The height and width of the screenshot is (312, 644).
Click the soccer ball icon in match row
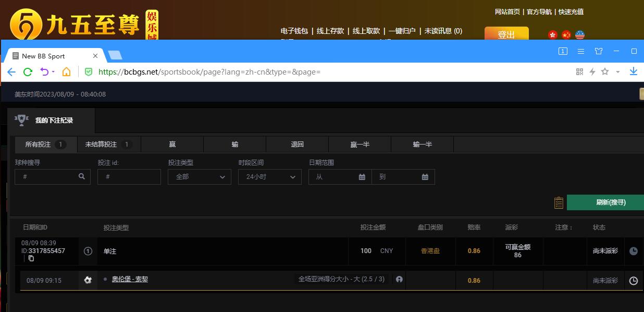[x=88, y=280]
